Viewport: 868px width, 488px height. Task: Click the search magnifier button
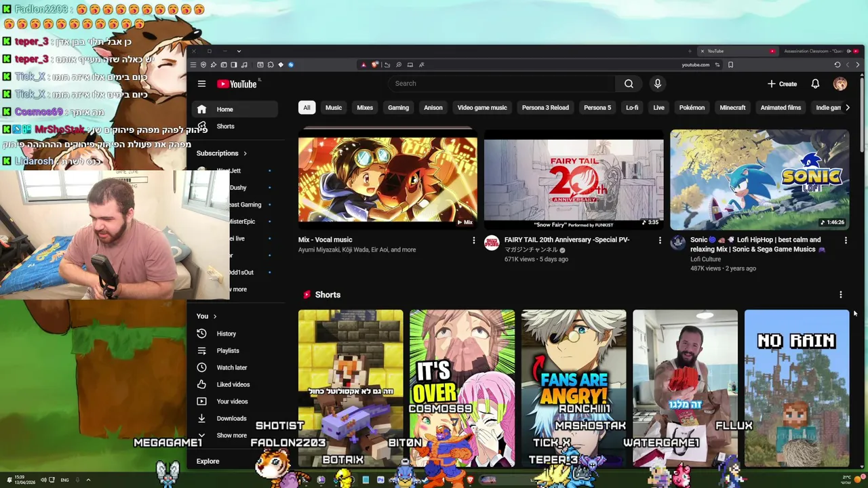click(629, 83)
